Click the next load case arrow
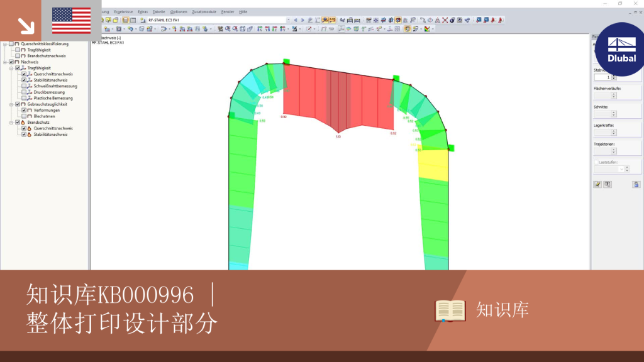The width and height of the screenshot is (644, 362). 303,20
